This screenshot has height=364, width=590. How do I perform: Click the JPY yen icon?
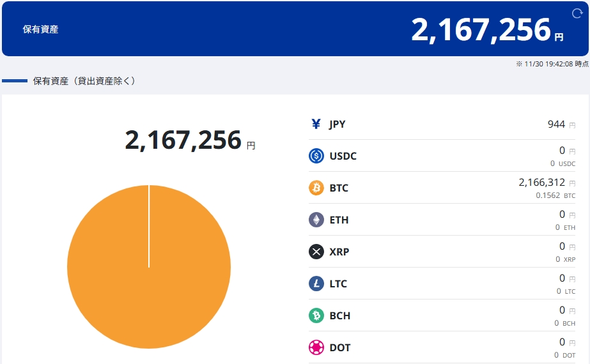(316, 124)
